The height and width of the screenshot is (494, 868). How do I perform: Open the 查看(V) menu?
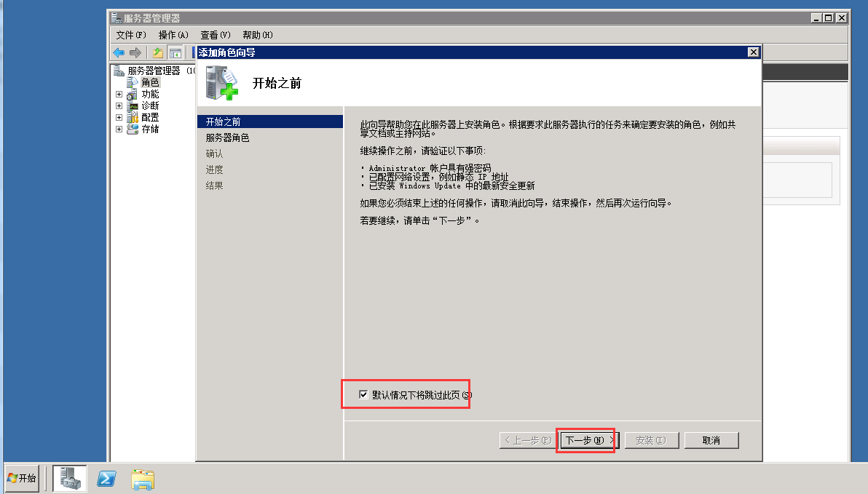pos(216,35)
